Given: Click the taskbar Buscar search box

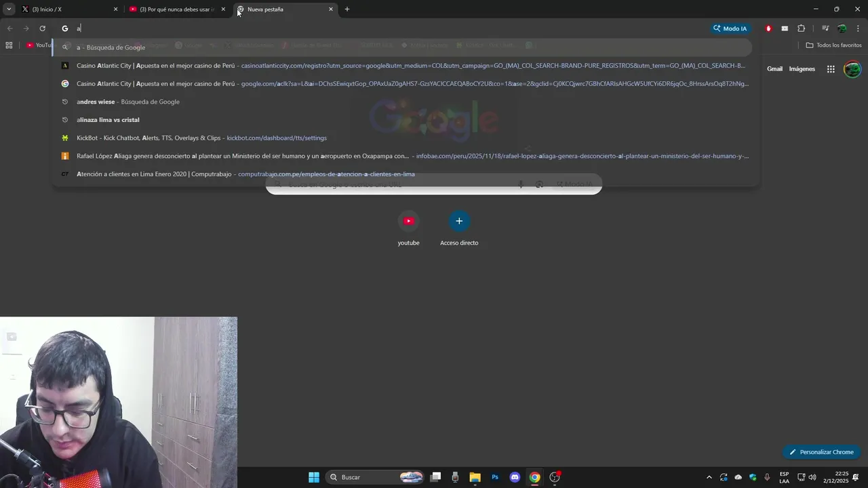Looking at the screenshot, I should pyautogui.click(x=375, y=477).
